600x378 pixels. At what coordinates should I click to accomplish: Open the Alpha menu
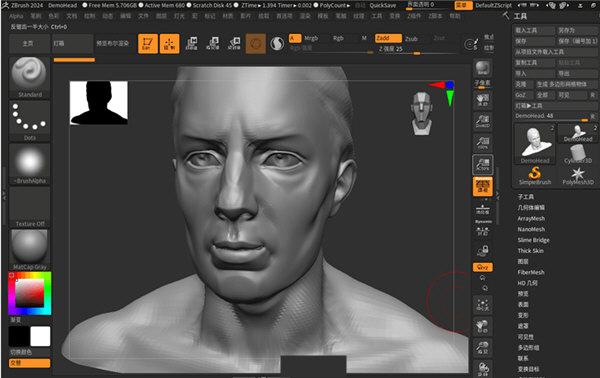16,16
